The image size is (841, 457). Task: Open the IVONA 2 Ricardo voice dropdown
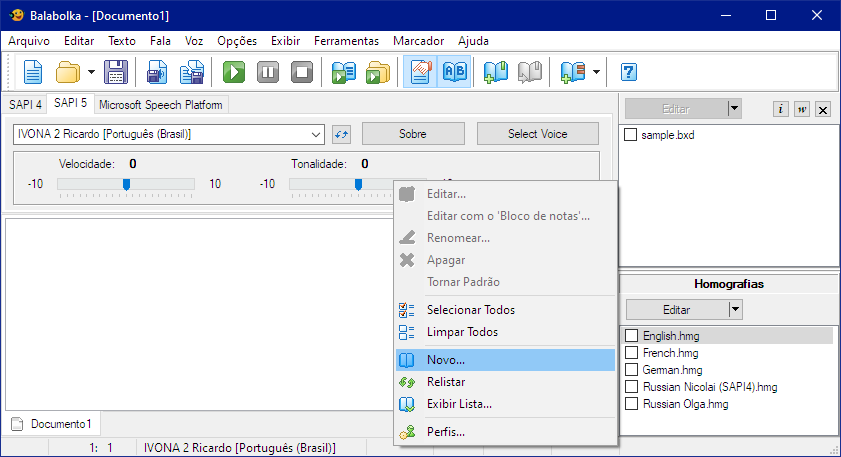(x=317, y=134)
